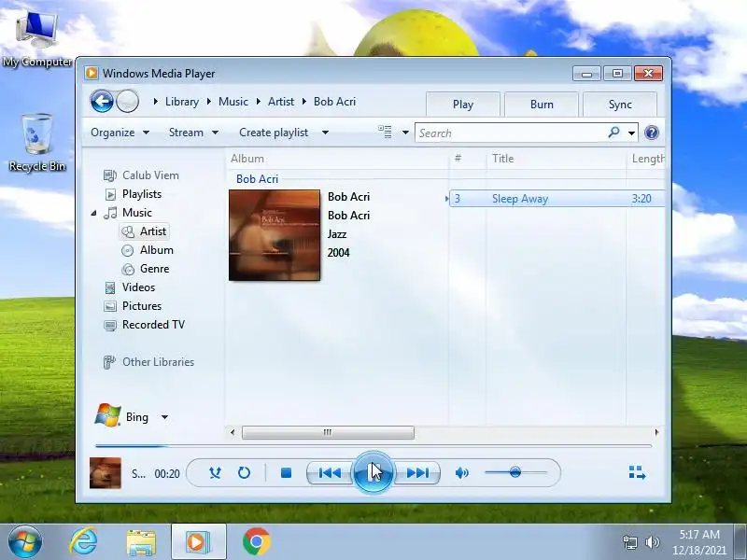Expand the arrow before Library breadcrumb
Viewport: 747px width, 560px height.
156,102
